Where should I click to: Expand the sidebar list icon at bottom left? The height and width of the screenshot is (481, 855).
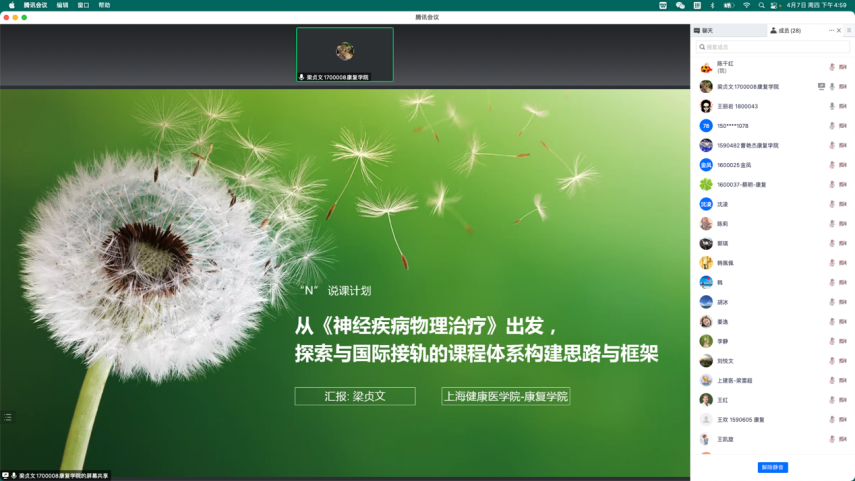click(x=8, y=417)
